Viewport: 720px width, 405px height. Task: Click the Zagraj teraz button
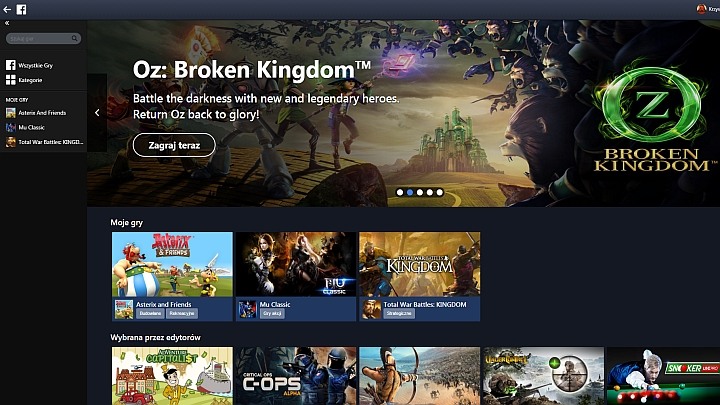click(174, 145)
